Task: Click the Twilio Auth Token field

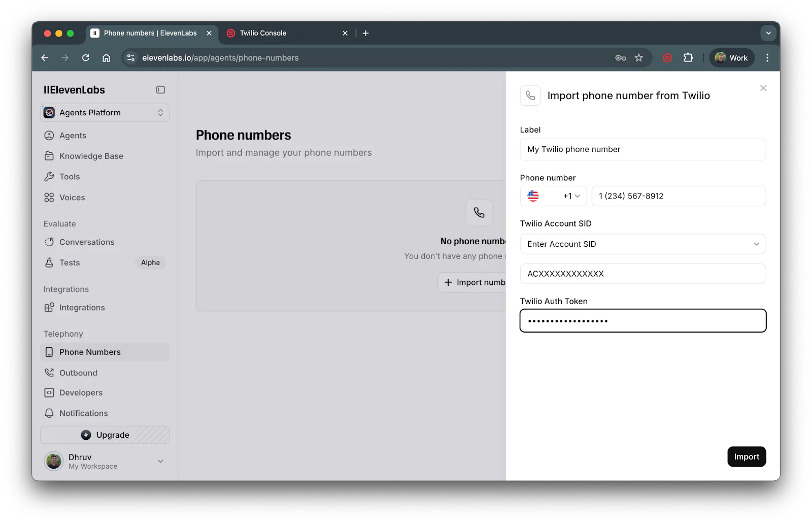Action: [642, 321]
